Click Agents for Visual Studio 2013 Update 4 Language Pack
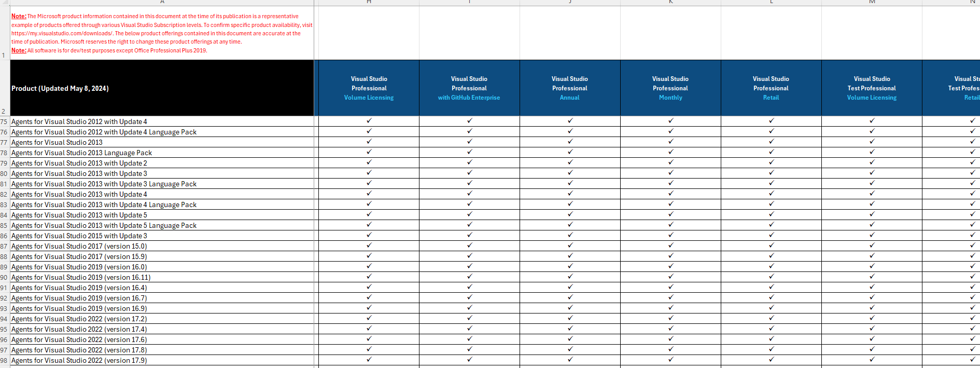Screen dimensions: 980x368 162,205
